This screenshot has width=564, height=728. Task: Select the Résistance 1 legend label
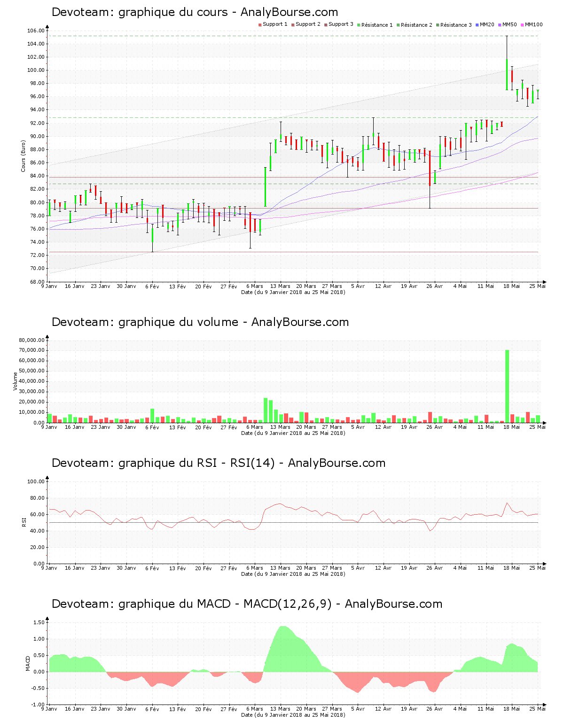[x=377, y=25]
